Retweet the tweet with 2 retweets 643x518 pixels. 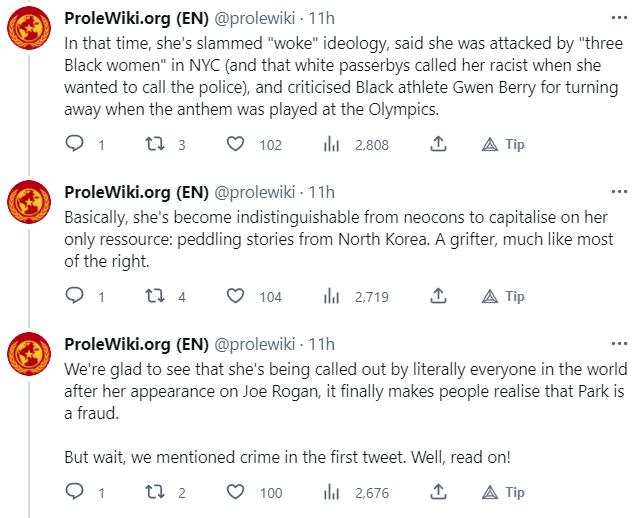[x=155, y=492]
